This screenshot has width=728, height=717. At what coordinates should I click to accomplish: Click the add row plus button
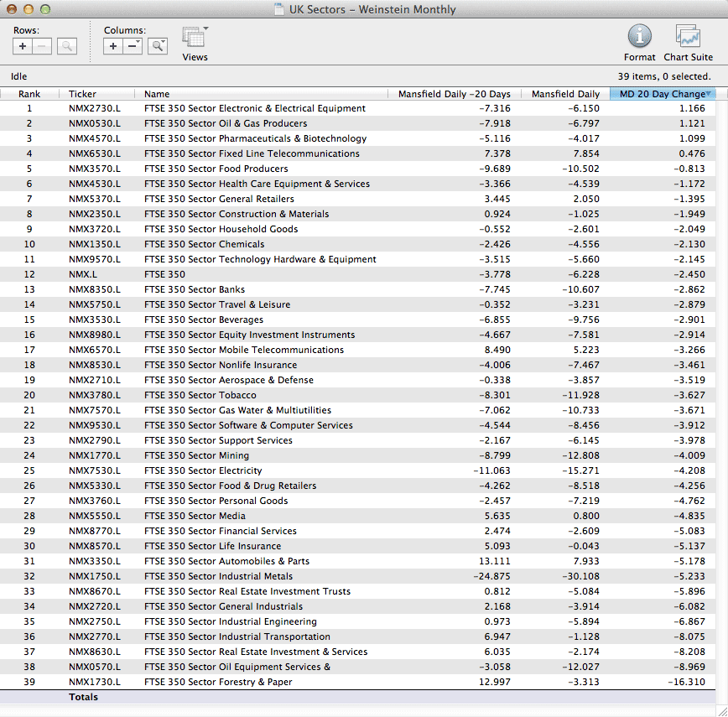click(x=23, y=46)
